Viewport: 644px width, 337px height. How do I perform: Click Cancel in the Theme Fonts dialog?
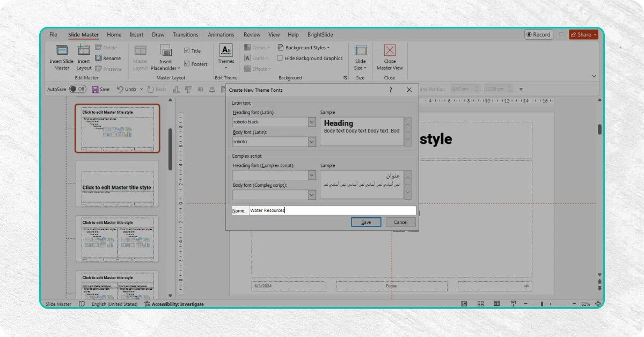[x=400, y=222]
